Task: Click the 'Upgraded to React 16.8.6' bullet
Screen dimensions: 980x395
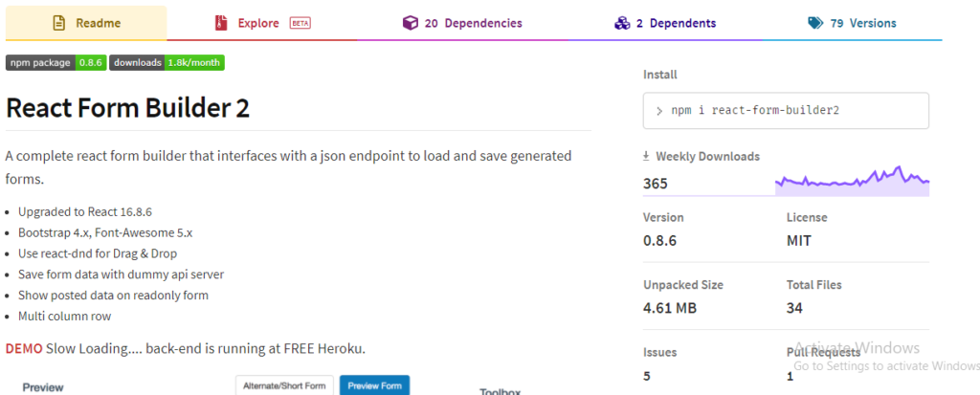Action: click(85, 212)
